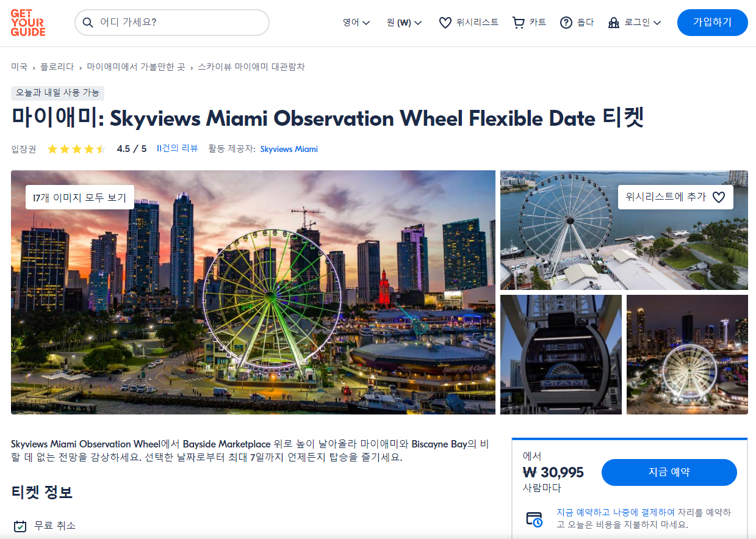Open the GetYourGuide home logo
This screenshot has width=756, height=539.
point(28,23)
